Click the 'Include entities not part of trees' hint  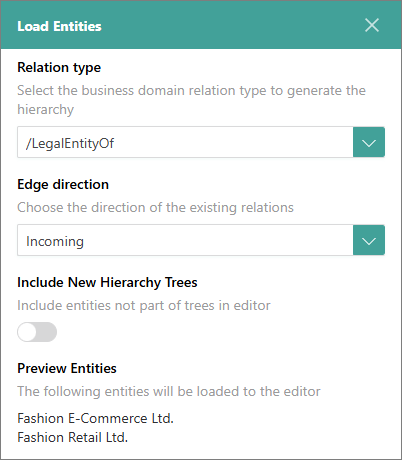(x=144, y=306)
